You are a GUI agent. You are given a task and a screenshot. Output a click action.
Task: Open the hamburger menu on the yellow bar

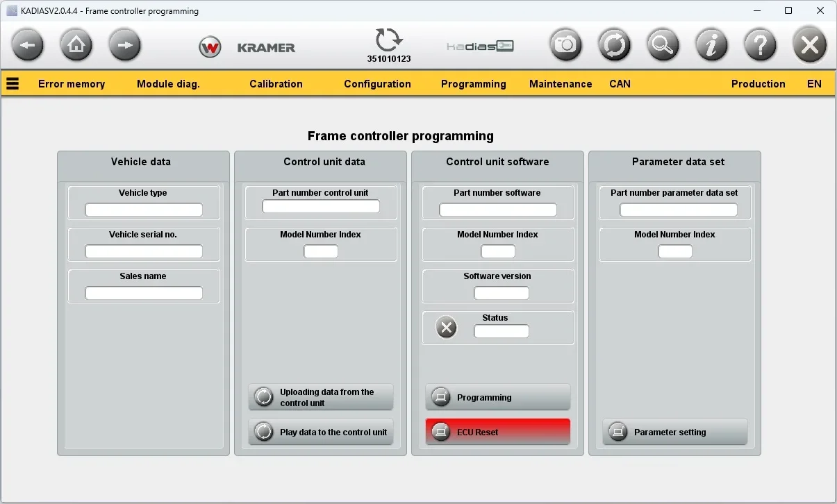[x=13, y=83]
